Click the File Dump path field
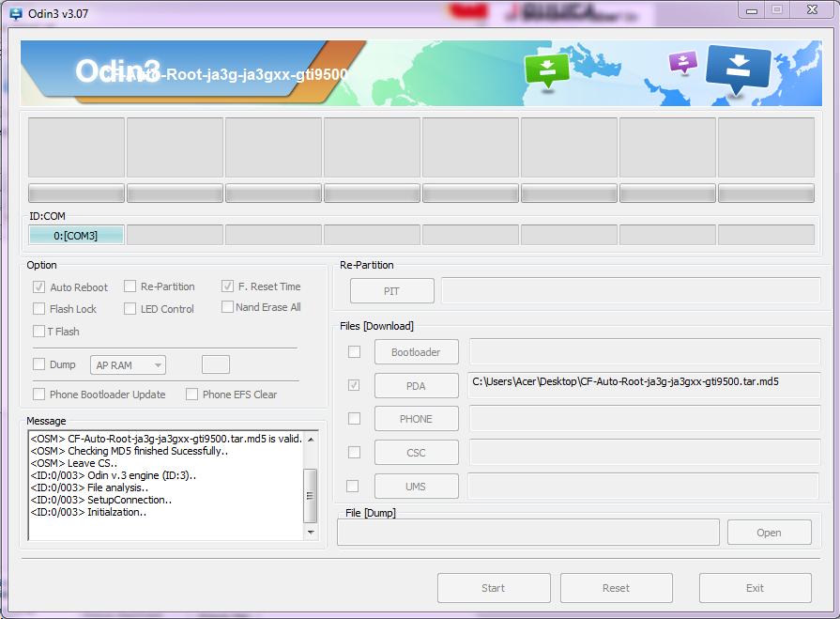The height and width of the screenshot is (619, 840). 528,533
